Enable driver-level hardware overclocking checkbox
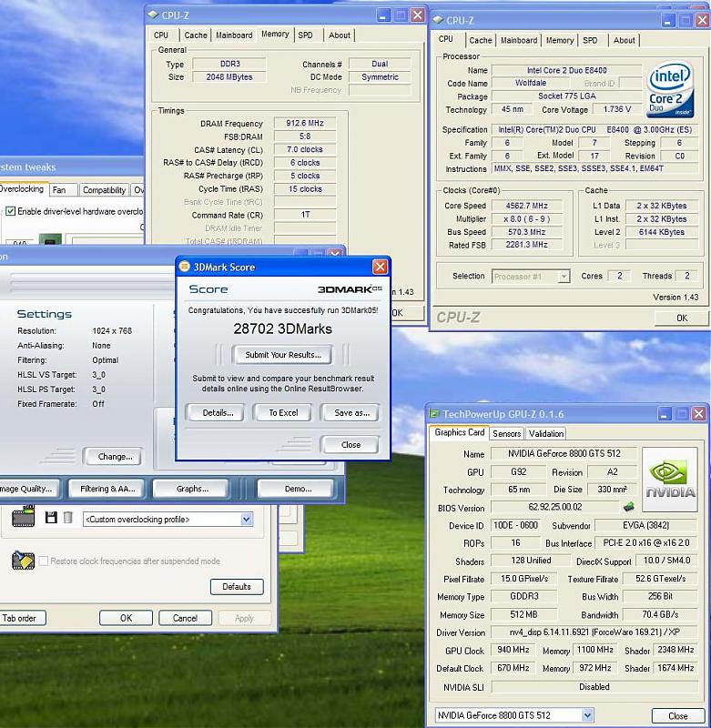711x728 pixels. (x=10, y=211)
